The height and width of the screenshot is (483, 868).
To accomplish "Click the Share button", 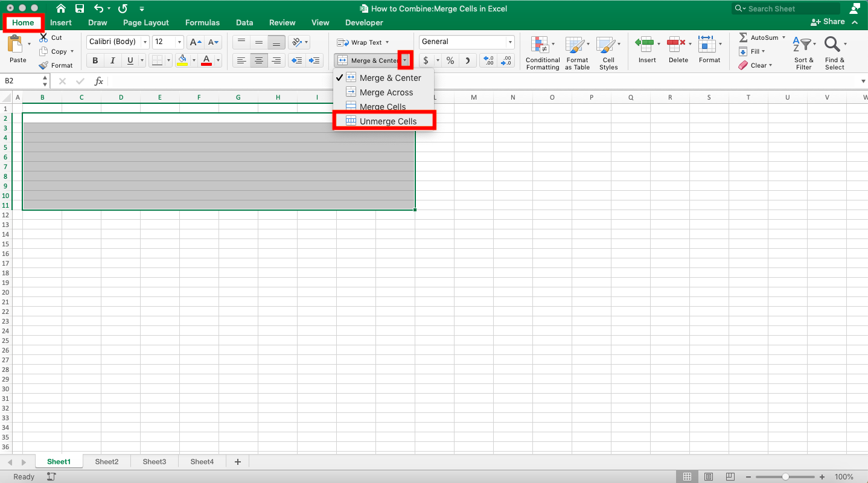I will tap(828, 22).
